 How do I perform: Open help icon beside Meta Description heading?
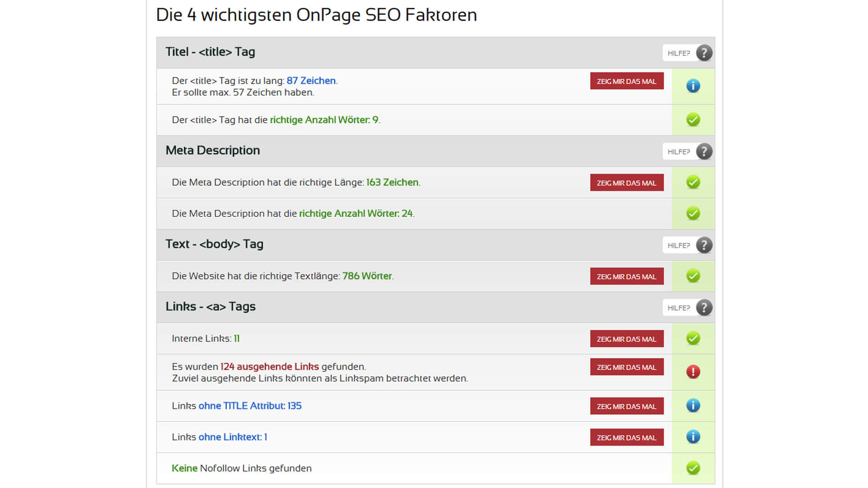coord(704,151)
